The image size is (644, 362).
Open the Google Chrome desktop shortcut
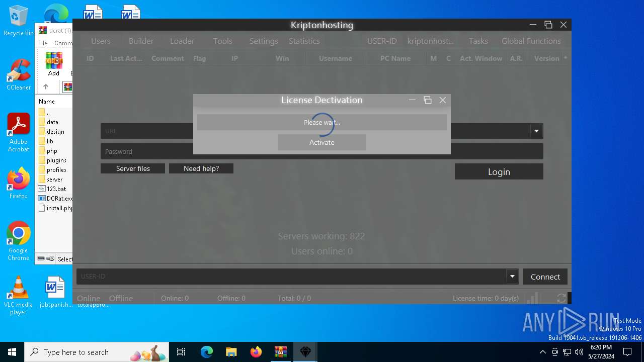coord(19,241)
